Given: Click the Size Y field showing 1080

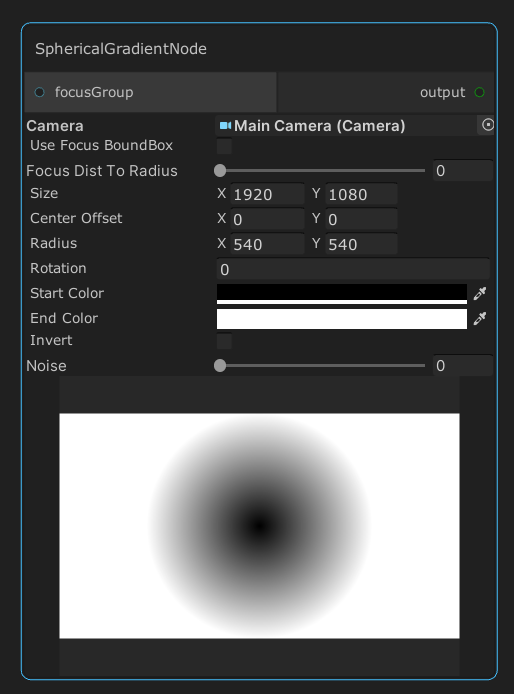Looking at the screenshot, I should (x=361, y=194).
